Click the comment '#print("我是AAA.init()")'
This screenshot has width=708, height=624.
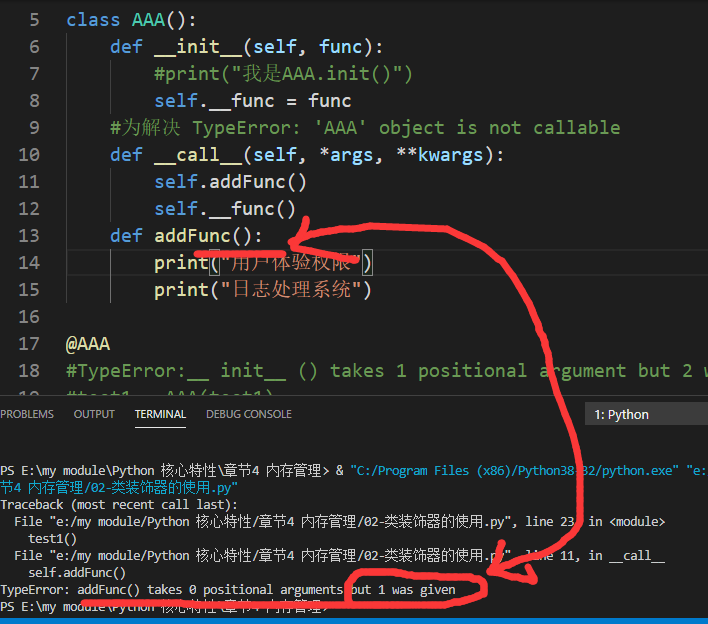click(x=284, y=74)
